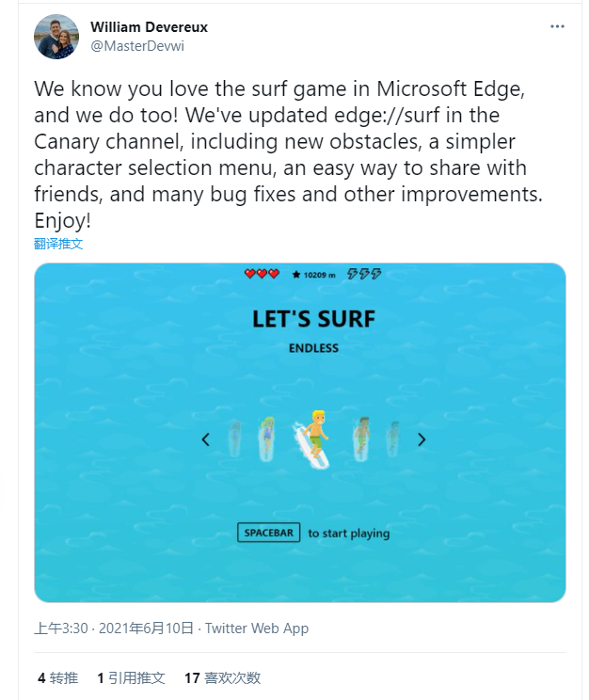Click the SPACEBAR key button
The height and width of the screenshot is (700, 589).
coord(268,533)
